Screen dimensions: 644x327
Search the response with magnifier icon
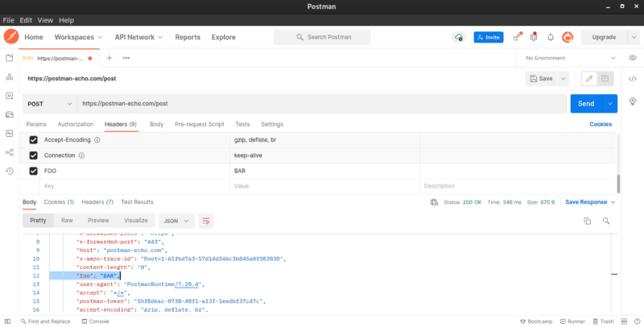coord(606,221)
